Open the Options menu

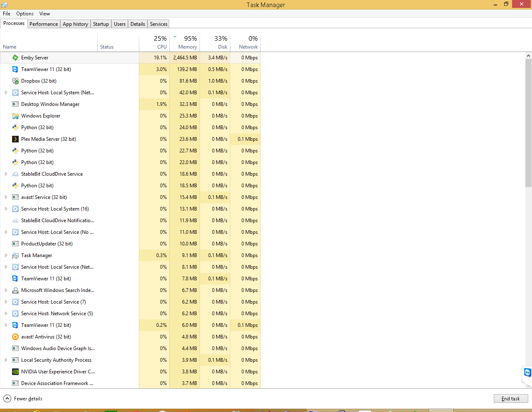point(25,13)
